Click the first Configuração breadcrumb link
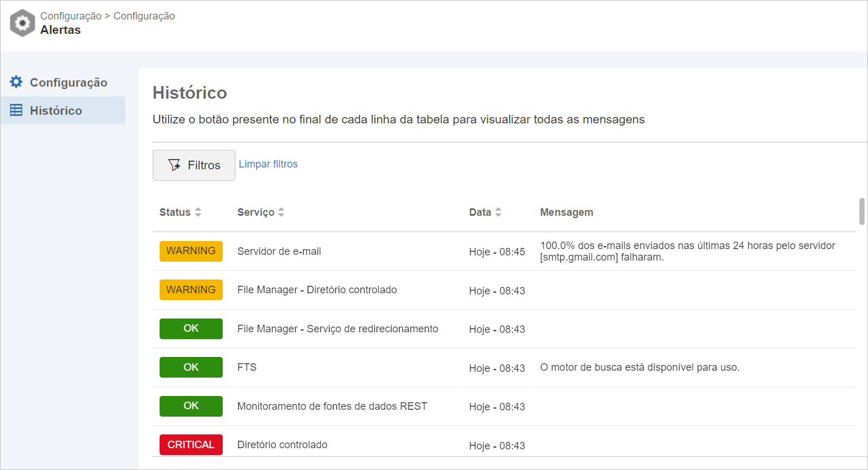Image resolution: width=868 pixels, height=470 pixels. (x=71, y=16)
